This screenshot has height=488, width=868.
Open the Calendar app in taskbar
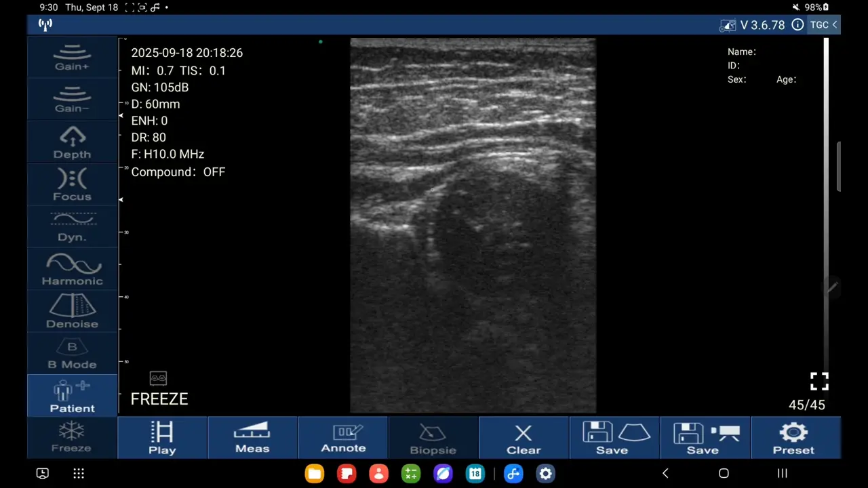click(x=475, y=474)
